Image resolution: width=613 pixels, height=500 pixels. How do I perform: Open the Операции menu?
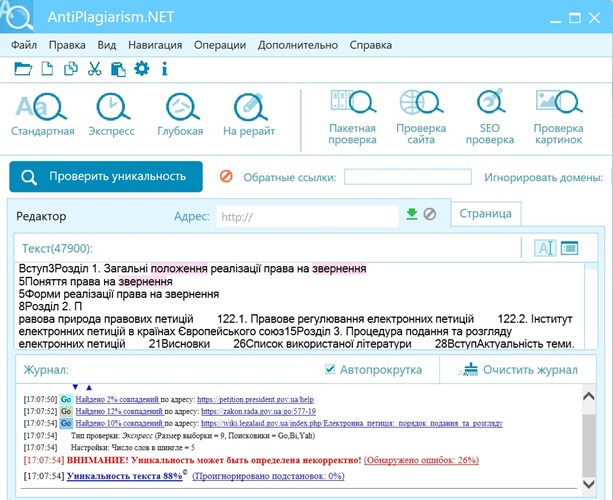coord(220,45)
